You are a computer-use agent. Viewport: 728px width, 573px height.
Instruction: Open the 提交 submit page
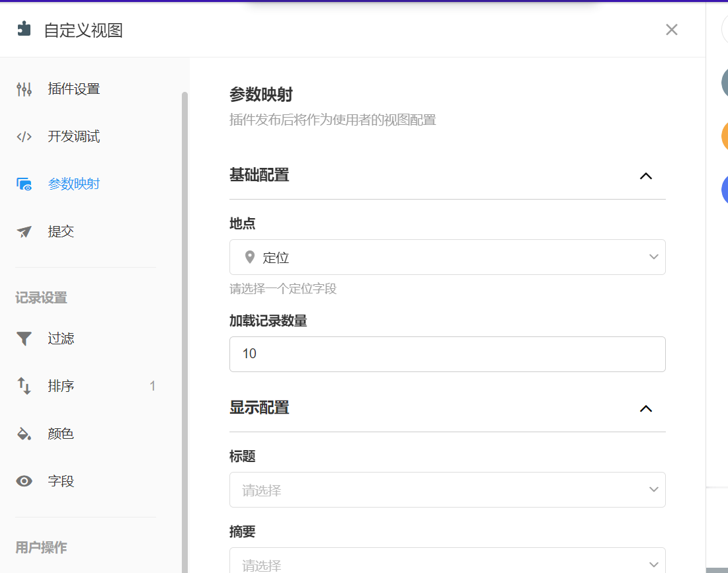61,232
